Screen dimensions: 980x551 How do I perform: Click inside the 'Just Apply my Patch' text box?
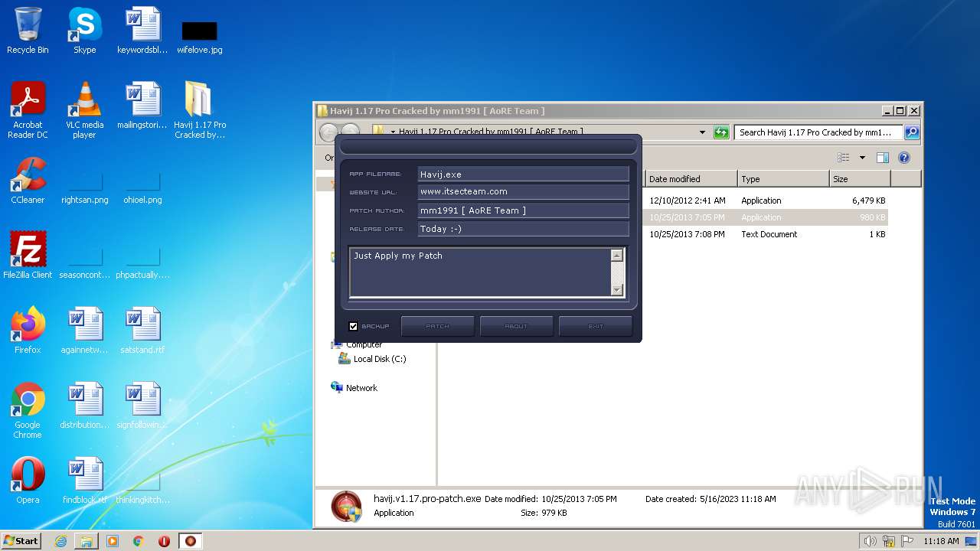[x=480, y=272]
